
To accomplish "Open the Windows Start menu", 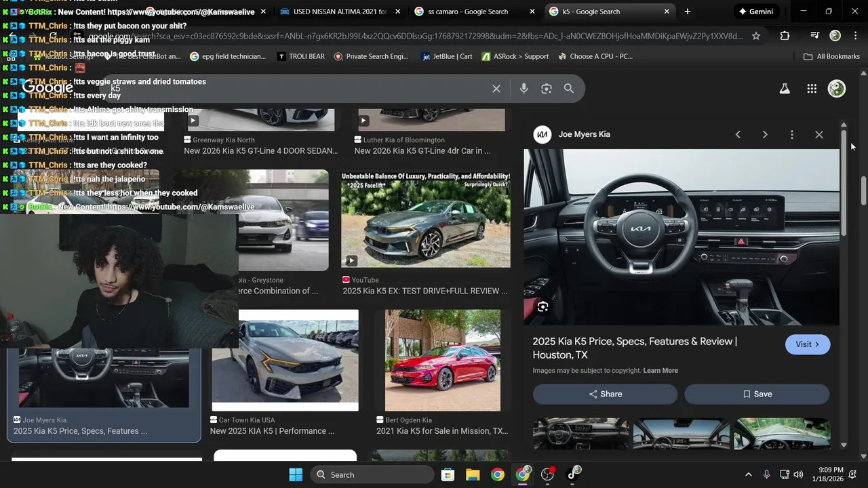I will pyautogui.click(x=296, y=474).
